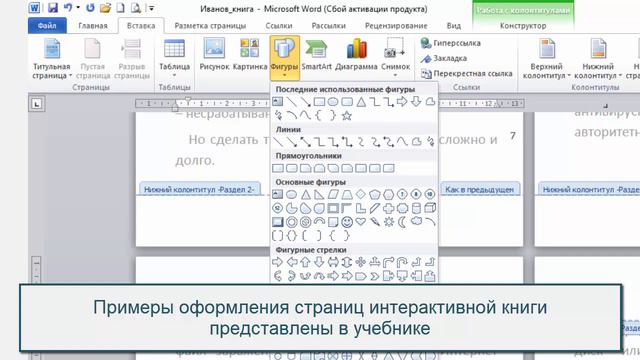Select the first rectangle under Прямоугольники
The image size is (640, 360).
pos(278,168)
